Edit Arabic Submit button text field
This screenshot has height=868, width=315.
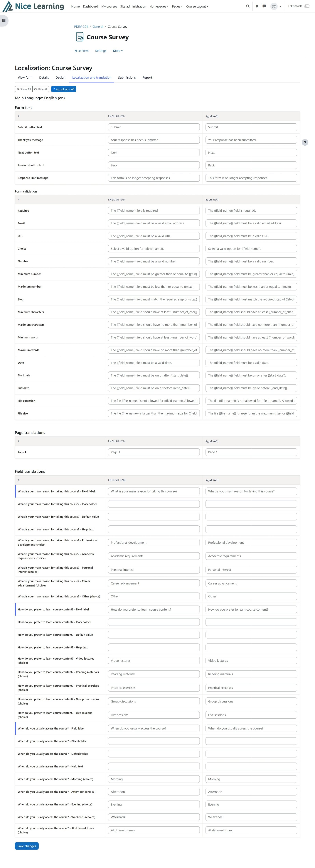point(251,127)
